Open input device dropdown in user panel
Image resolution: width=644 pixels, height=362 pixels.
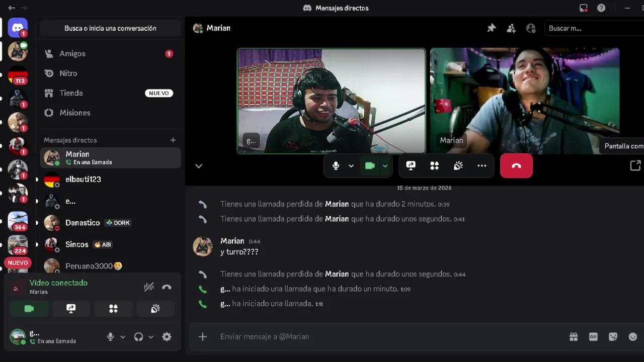click(x=122, y=337)
